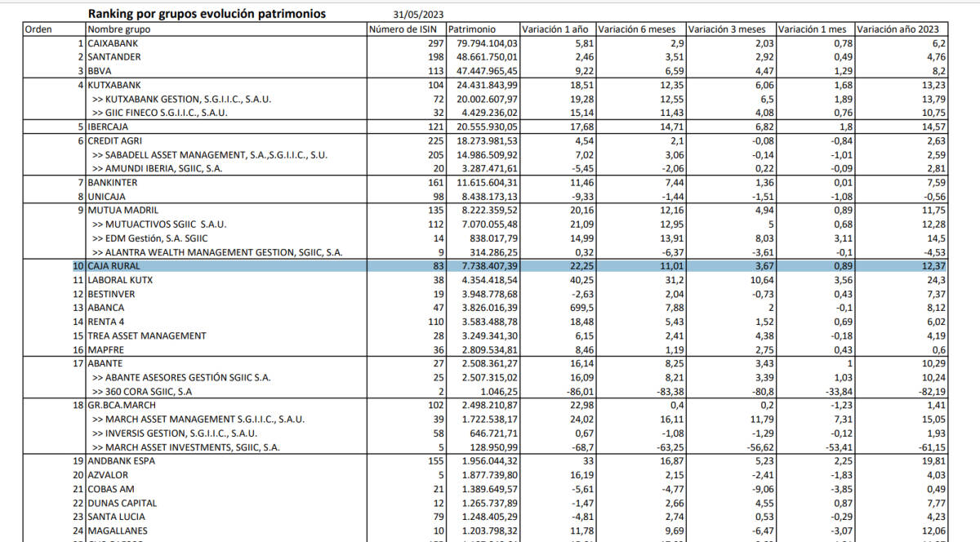Click the GR.BCA.MARCH group name
Screen dimensions: 980x542
tap(123, 405)
